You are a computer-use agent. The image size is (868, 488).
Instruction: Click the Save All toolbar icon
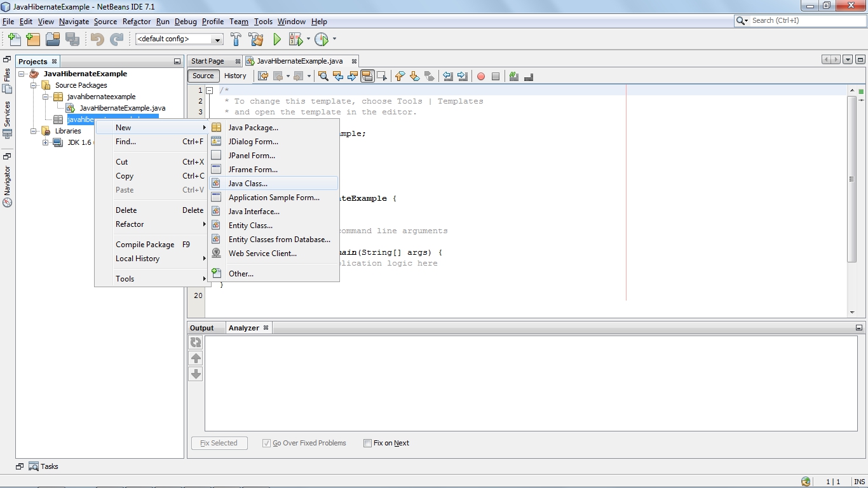click(x=72, y=39)
